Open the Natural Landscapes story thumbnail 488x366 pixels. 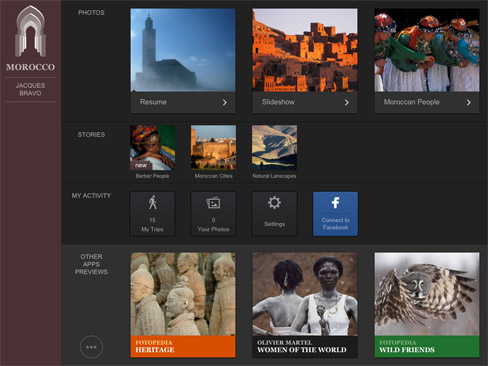pos(274,148)
